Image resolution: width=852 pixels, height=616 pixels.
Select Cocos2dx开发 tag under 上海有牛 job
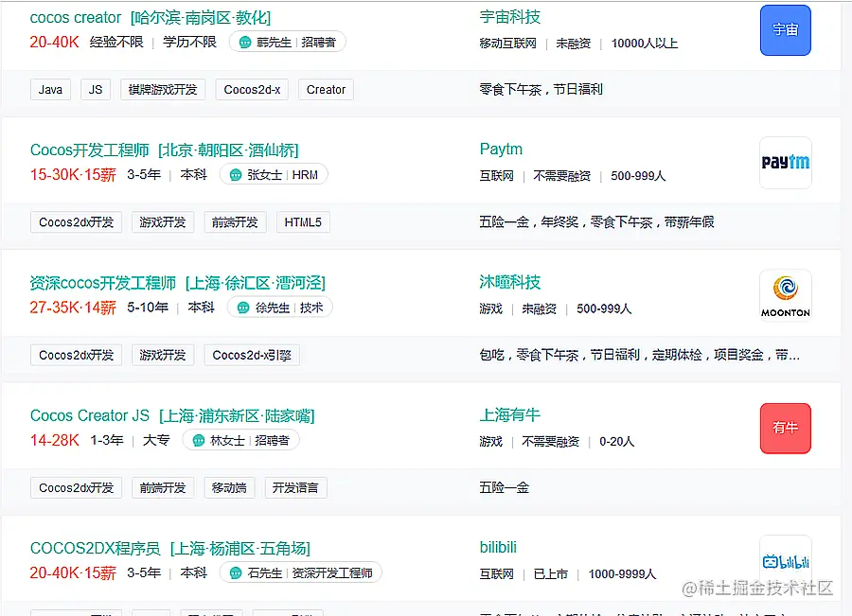click(76, 488)
